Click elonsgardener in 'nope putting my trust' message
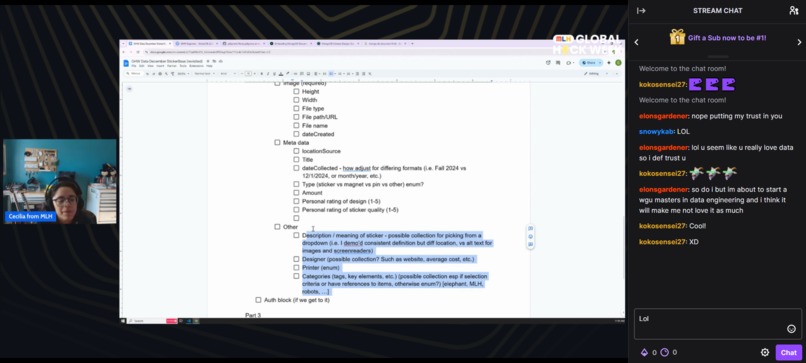806x363 pixels. pos(664,116)
